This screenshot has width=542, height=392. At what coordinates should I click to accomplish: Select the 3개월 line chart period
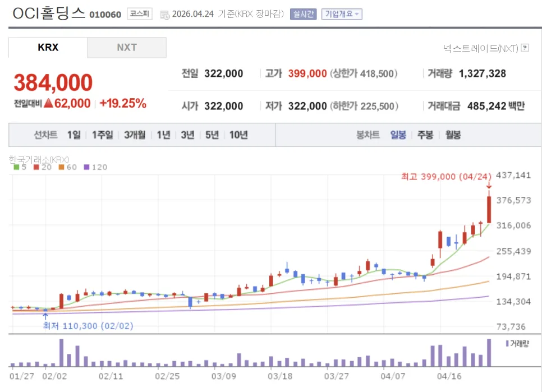[x=135, y=135]
